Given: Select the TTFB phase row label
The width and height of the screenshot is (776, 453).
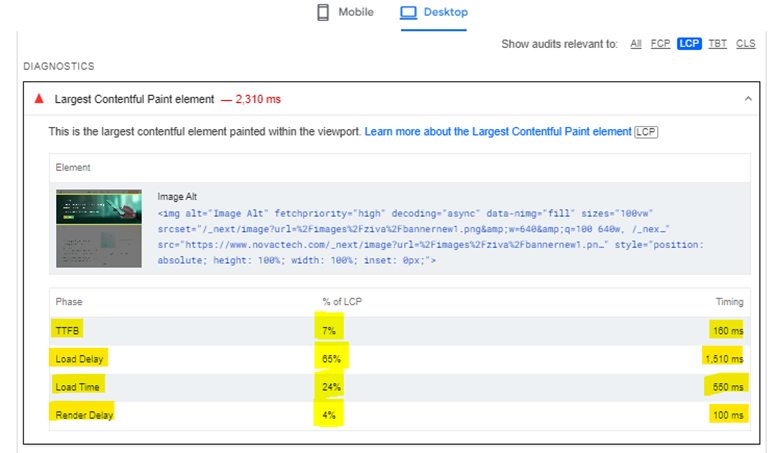Looking at the screenshot, I should click(69, 329).
